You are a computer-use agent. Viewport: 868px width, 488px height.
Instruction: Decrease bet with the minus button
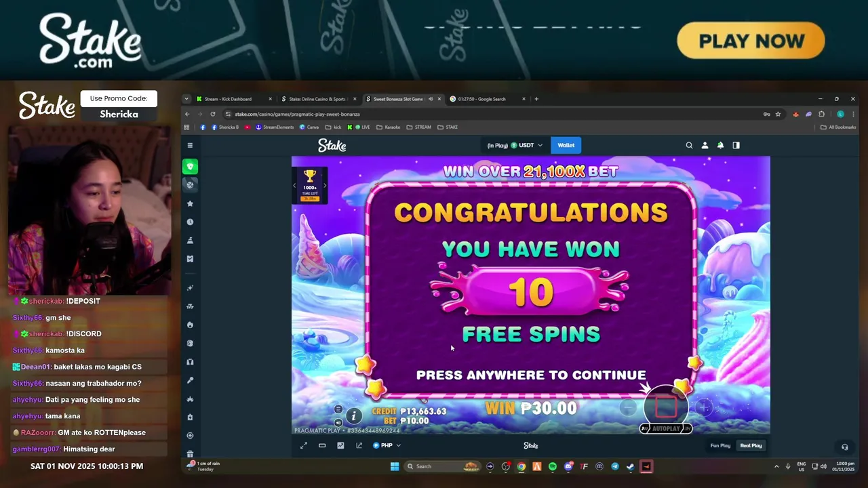click(x=628, y=407)
